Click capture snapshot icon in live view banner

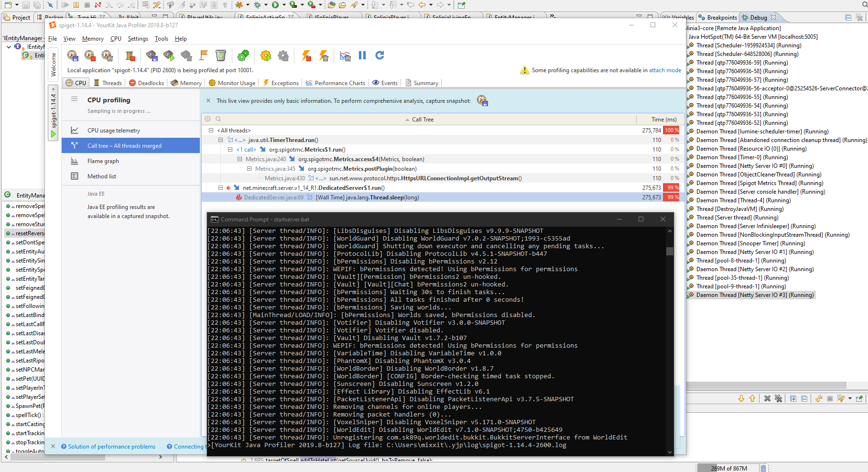[x=482, y=101]
